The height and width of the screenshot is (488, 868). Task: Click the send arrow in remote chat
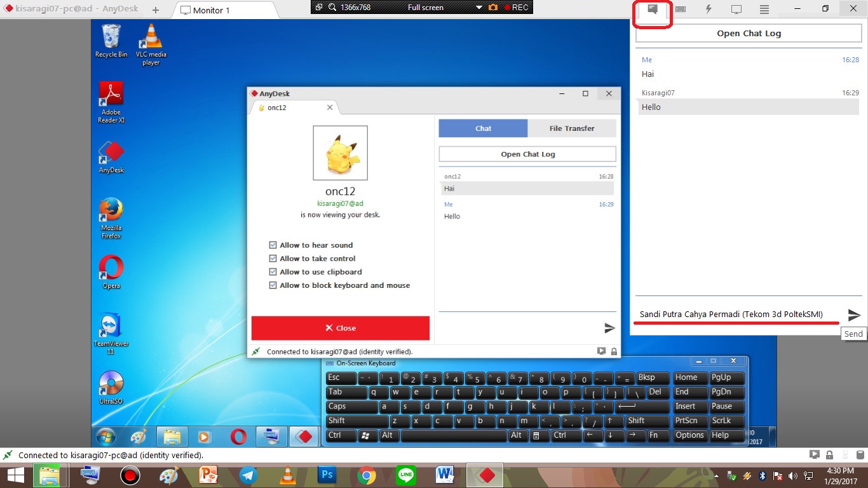[x=609, y=328]
